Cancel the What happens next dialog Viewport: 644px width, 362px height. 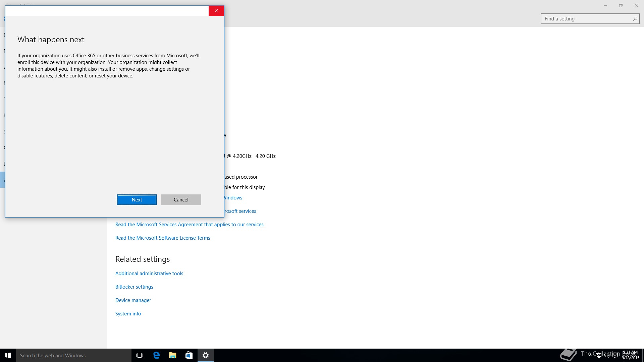181,200
